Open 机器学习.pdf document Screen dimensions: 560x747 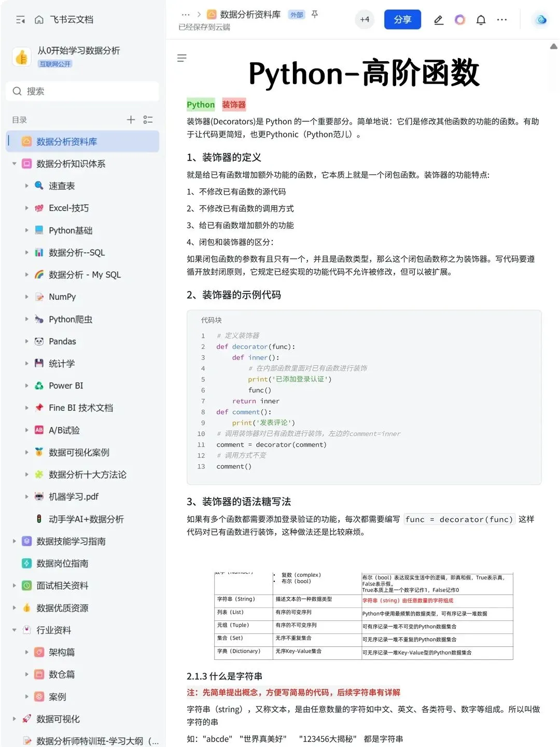click(74, 496)
